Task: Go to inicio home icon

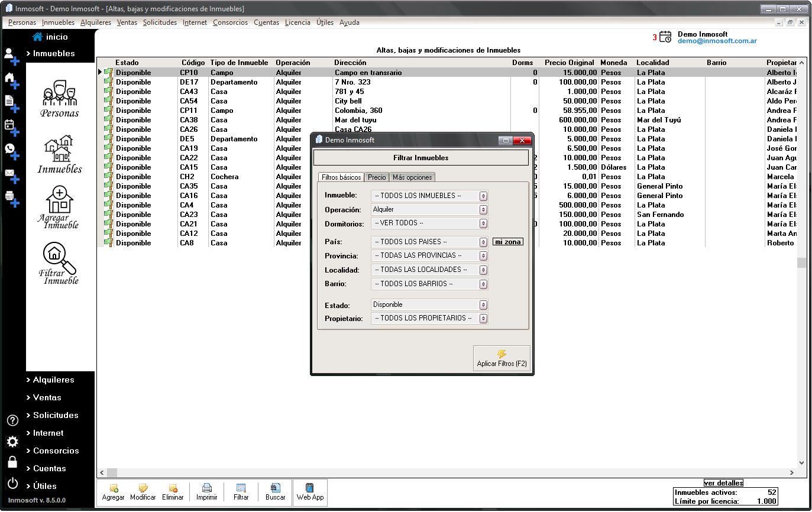Action: (38, 37)
